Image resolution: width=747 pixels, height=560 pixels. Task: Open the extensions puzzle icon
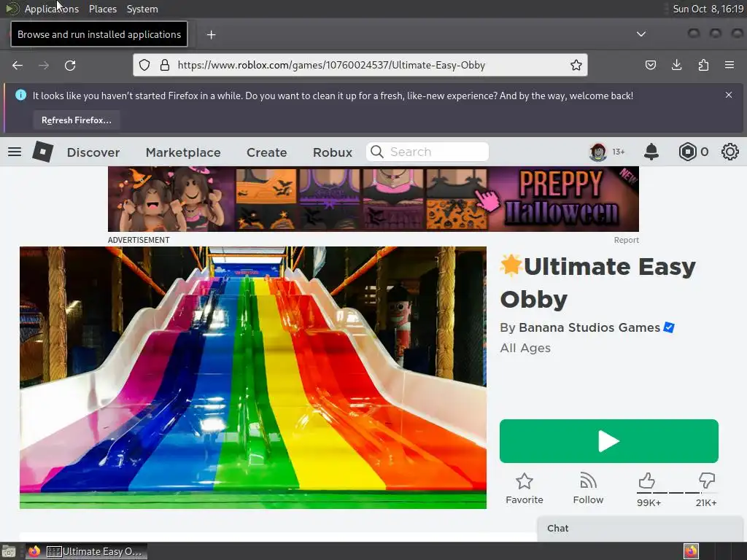click(x=703, y=65)
